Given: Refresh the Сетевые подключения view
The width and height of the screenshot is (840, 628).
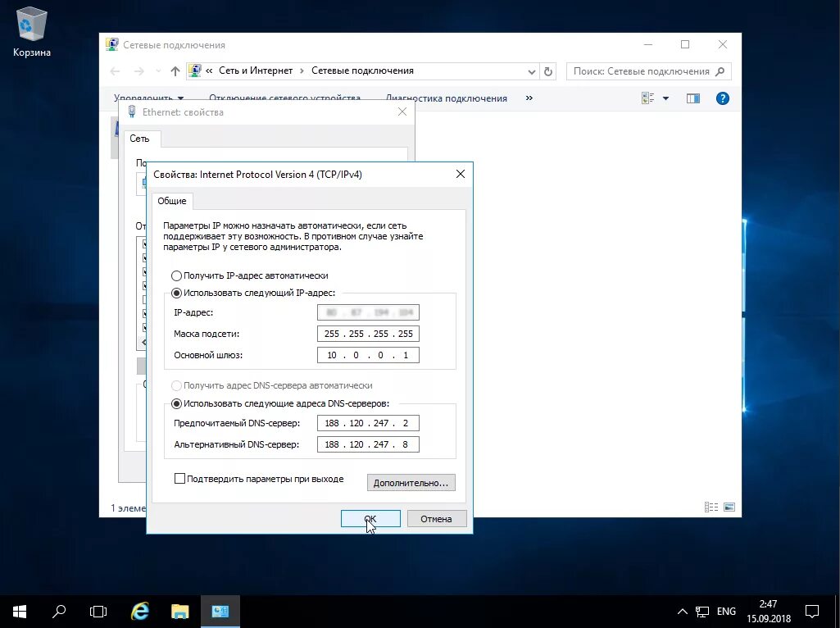Looking at the screenshot, I should 548,71.
